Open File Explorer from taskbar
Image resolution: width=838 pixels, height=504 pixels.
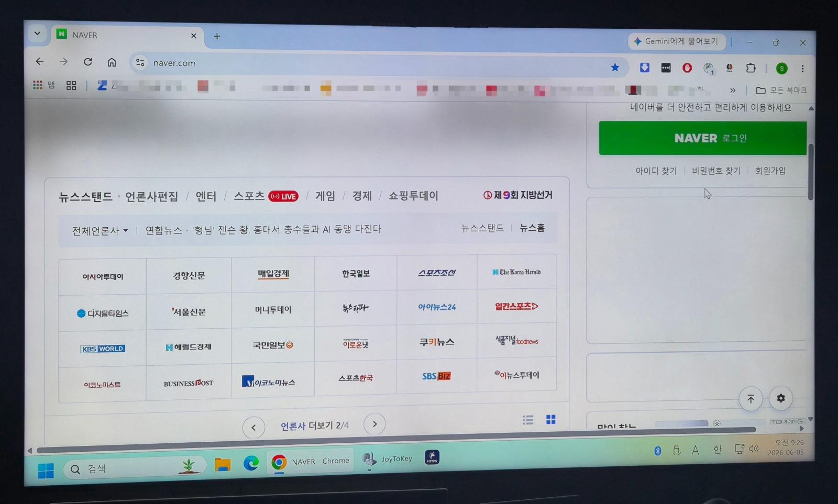[x=223, y=464]
